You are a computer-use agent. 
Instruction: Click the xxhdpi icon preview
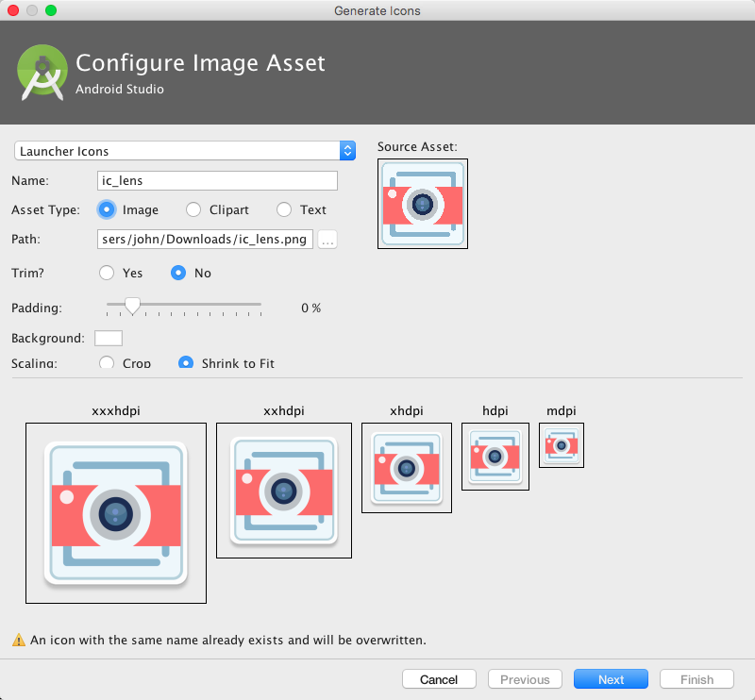[285, 490]
